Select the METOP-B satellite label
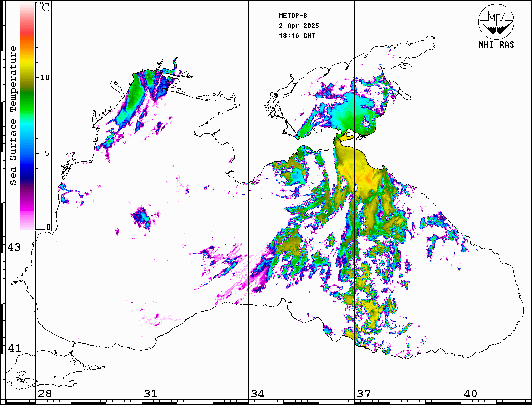532x405 pixels. [x=293, y=16]
